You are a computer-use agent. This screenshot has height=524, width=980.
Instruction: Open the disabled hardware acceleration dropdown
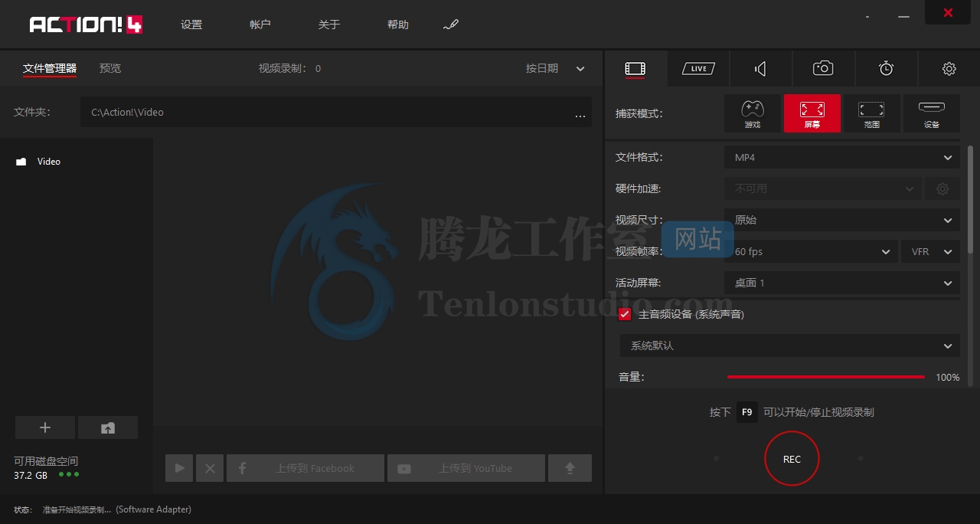click(823, 188)
